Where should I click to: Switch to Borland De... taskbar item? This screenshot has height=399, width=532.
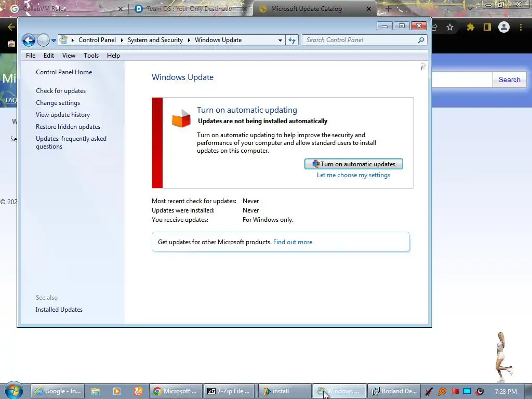pos(394,391)
